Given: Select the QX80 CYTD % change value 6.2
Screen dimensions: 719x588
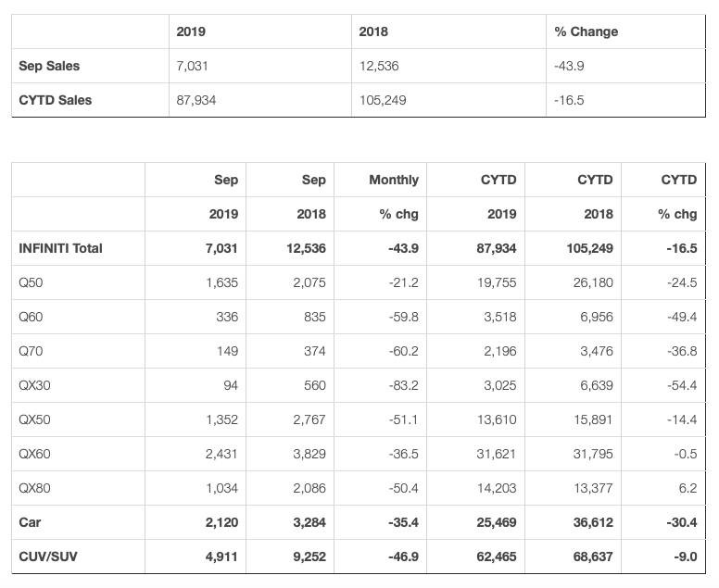Looking at the screenshot, I should tap(687, 488).
